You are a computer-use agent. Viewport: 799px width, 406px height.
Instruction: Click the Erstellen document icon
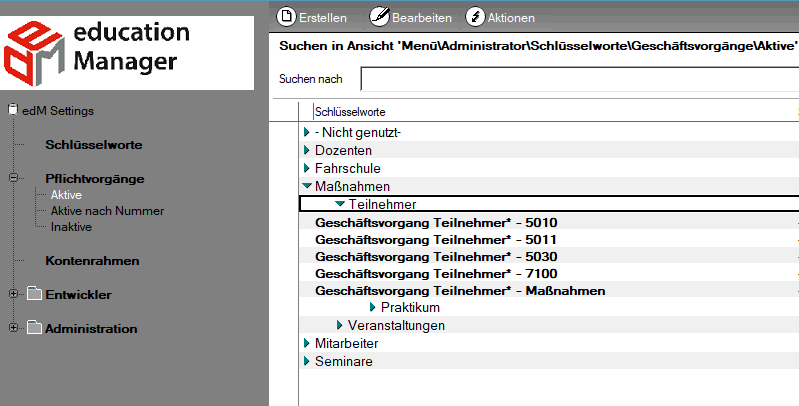[x=286, y=16]
